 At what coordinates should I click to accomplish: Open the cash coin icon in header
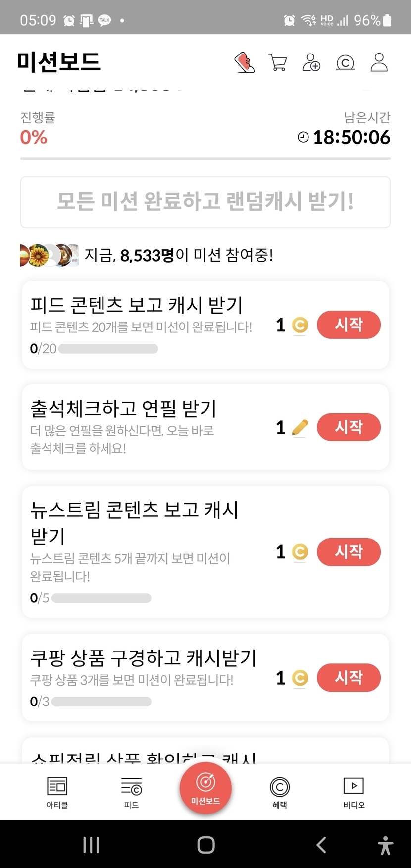(x=345, y=63)
